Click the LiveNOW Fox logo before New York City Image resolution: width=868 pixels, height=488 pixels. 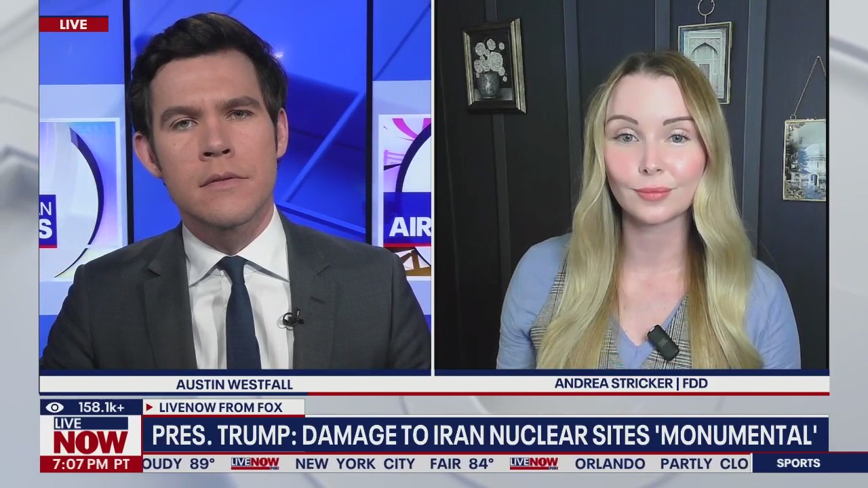point(255,464)
